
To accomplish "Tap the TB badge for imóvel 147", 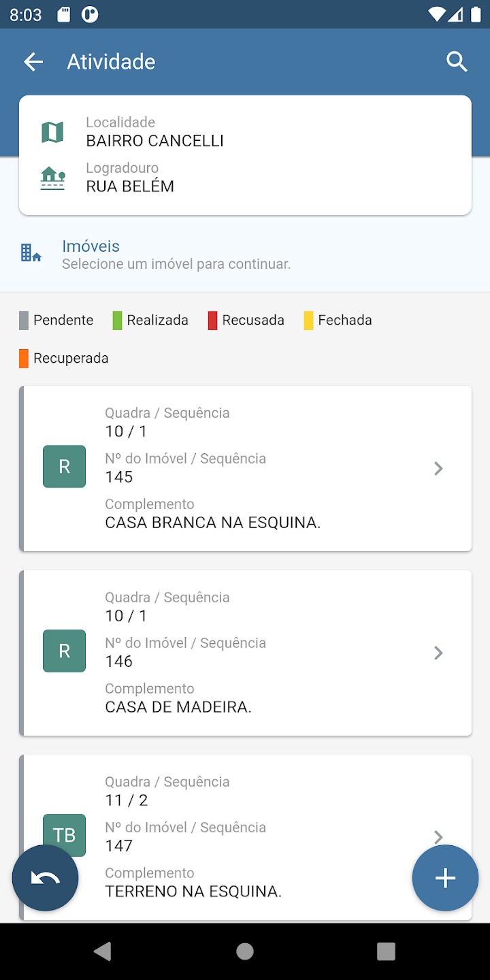I will (64, 834).
